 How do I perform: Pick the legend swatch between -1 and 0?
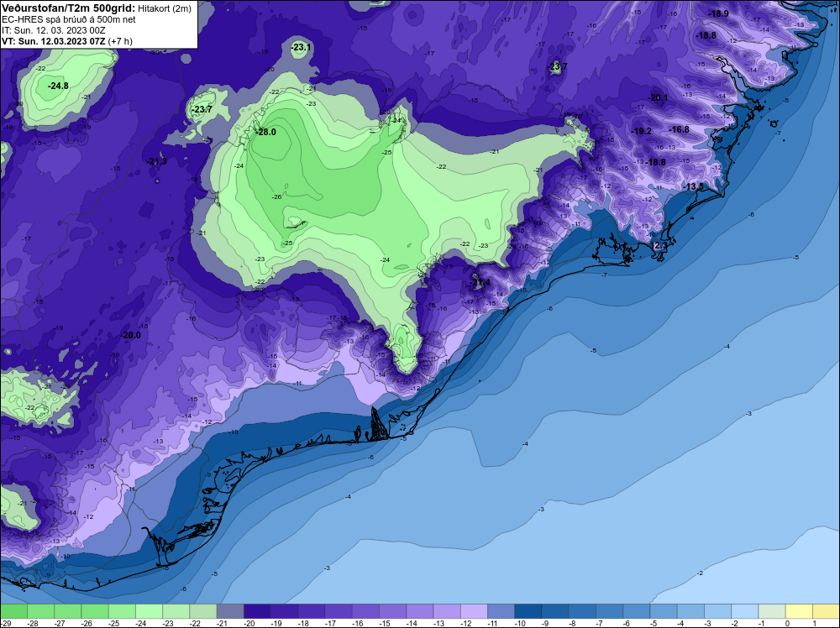coord(772,611)
